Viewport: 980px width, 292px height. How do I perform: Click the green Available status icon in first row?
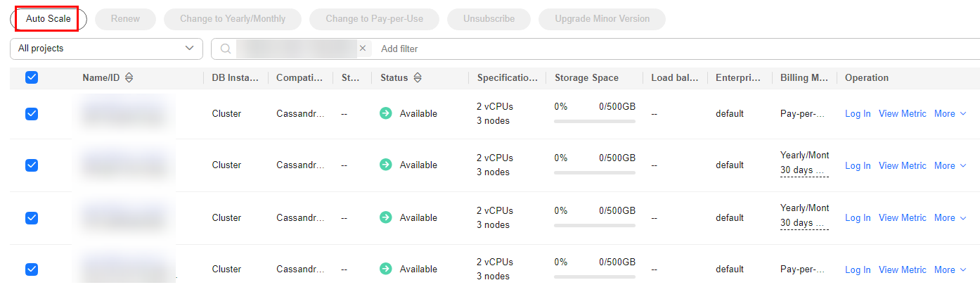point(386,113)
